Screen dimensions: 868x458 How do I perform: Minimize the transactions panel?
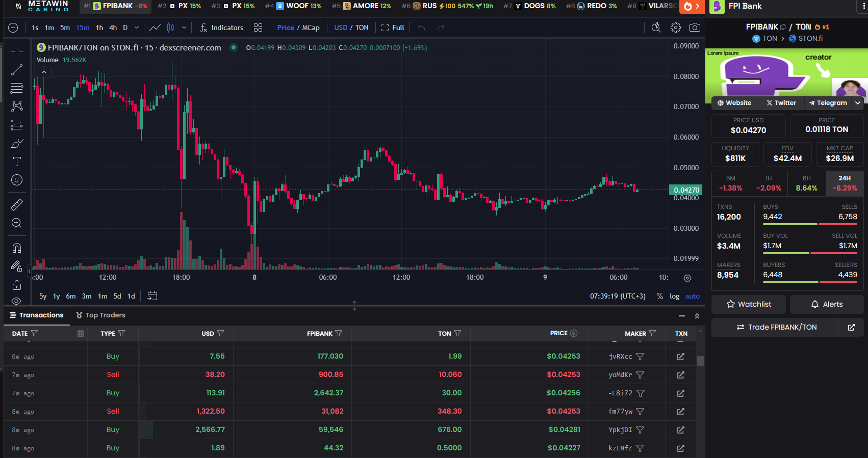(x=682, y=316)
